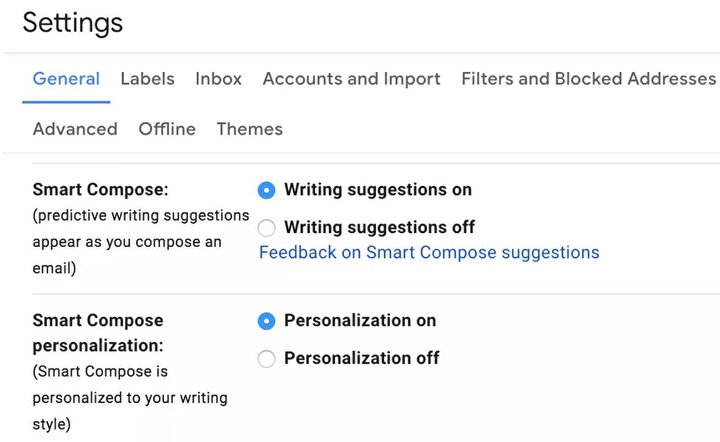Go to the Inbox settings tab
This screenshot has height=442, width=720.
pyautogui.click(x=219, y=79)
